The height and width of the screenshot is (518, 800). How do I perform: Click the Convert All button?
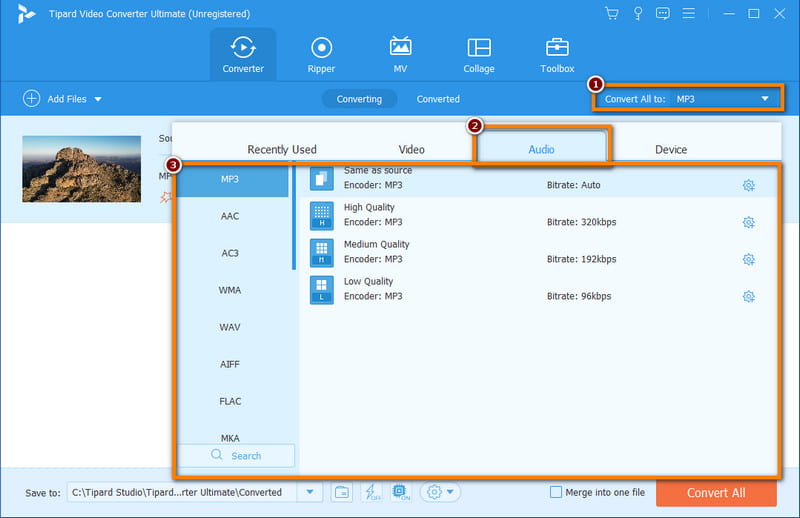tap(716, 493)
